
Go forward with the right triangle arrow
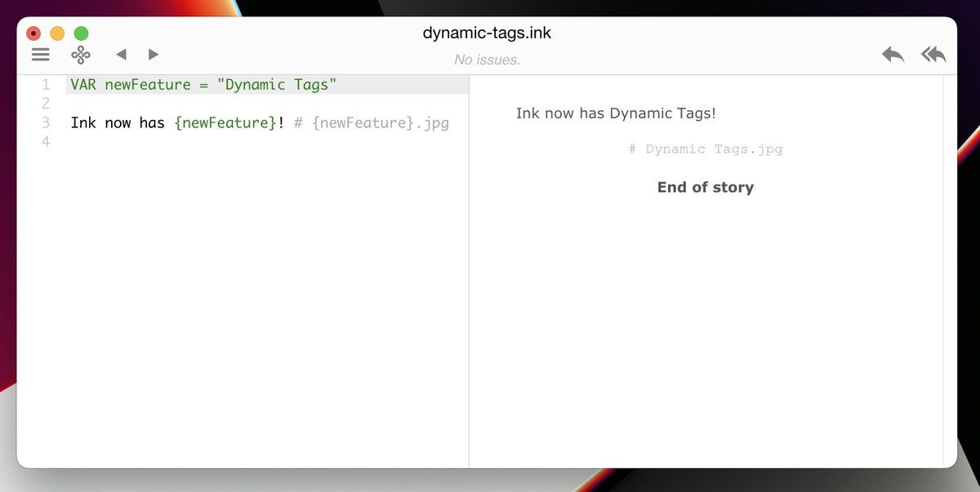(153, 55)
